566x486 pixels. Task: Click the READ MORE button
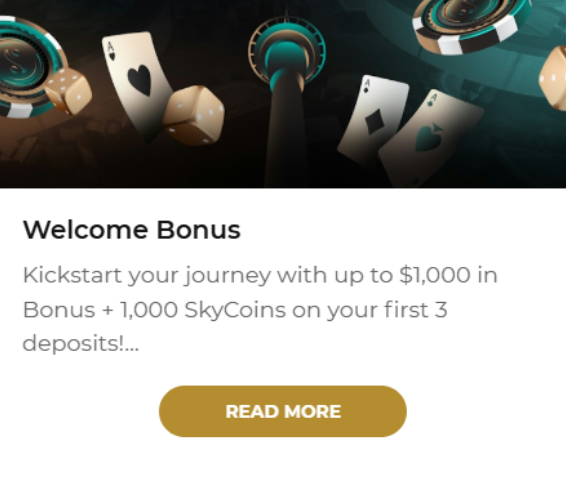tap(283, 411)
